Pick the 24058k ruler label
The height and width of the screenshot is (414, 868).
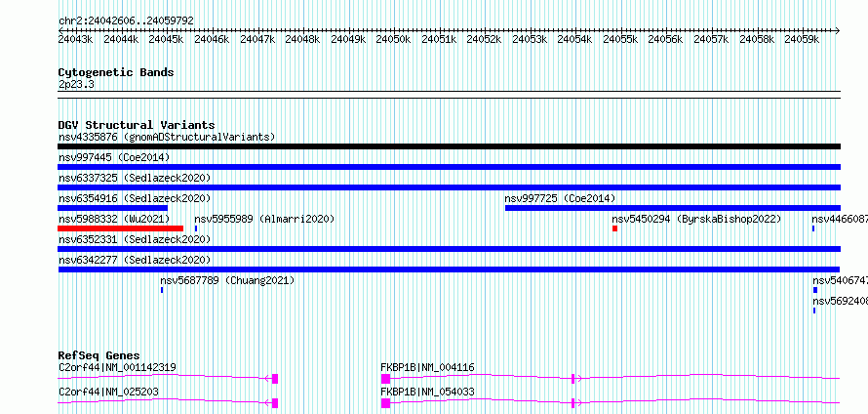coord(756,39)
